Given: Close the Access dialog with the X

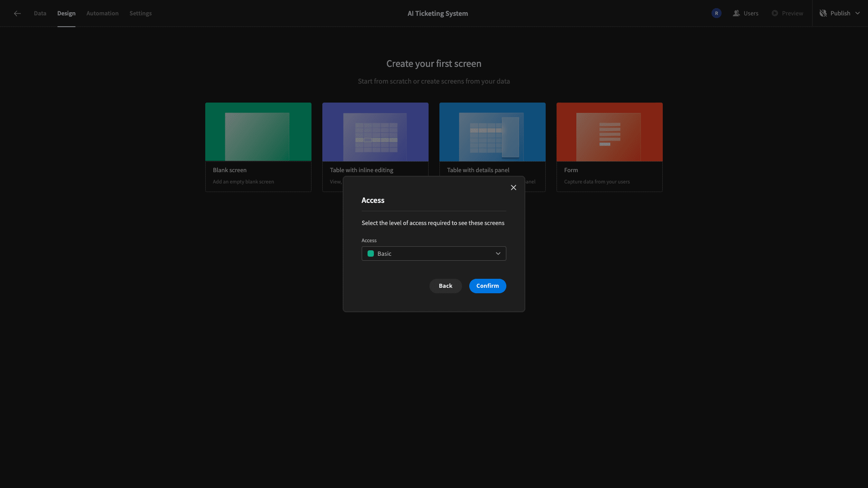Looking at the screenshot, I should [514, 188].
